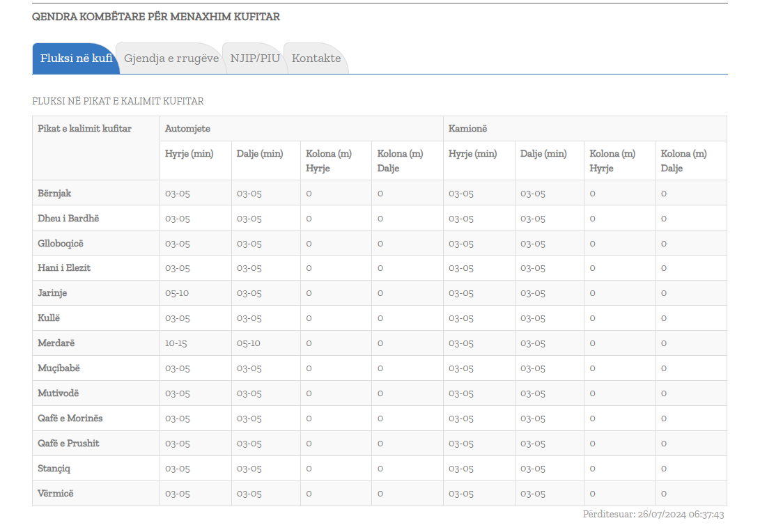
Task: Select the Qafë e Prushit row name
Action: coord(68,443)
